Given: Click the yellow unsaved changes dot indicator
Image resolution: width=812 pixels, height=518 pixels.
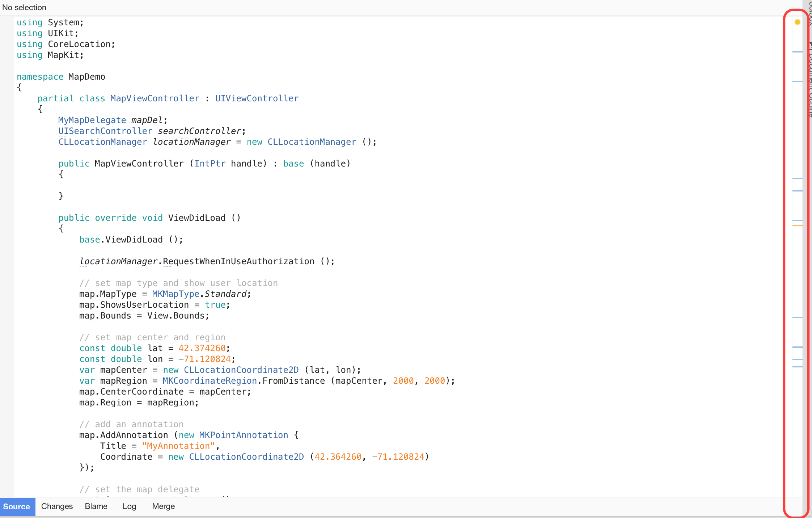Looking at the screenshot, I should (x=797, y=22).
